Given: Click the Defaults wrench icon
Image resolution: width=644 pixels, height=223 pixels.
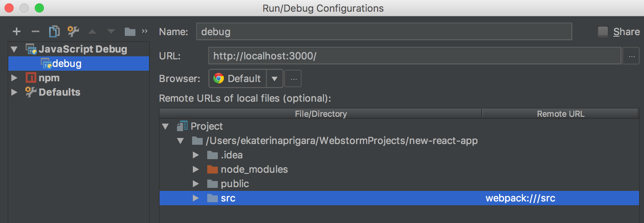Looking at the screenshot, I should tap(31, 92).
